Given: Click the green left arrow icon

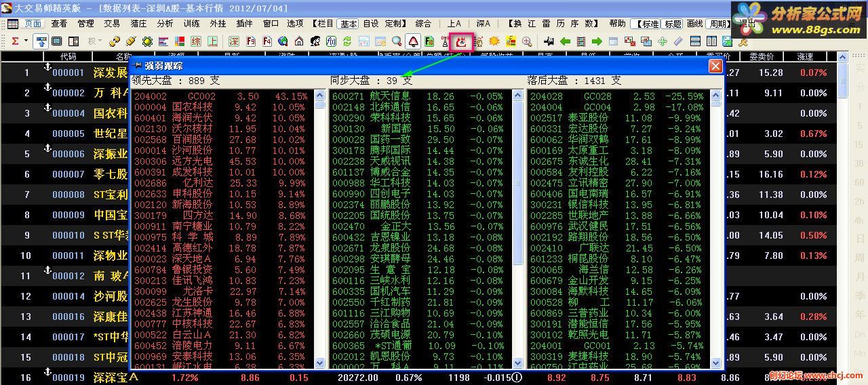Looking at the screenshot, I should 565,41.
